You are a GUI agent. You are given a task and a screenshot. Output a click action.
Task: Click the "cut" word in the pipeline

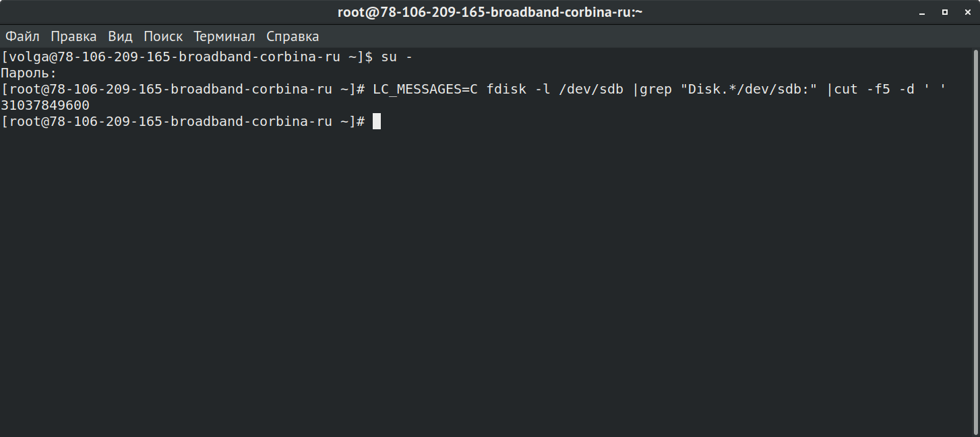pyautogui.click(x=846, y=89)
